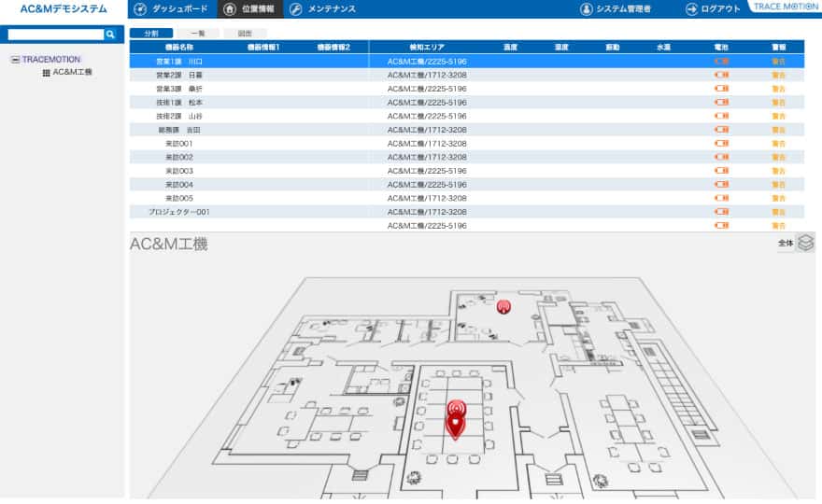The height and width of the screenshot is (504, 822).
Task: Click the battery icon in the 営業1課 川口 row
Action: click(721, 61)
